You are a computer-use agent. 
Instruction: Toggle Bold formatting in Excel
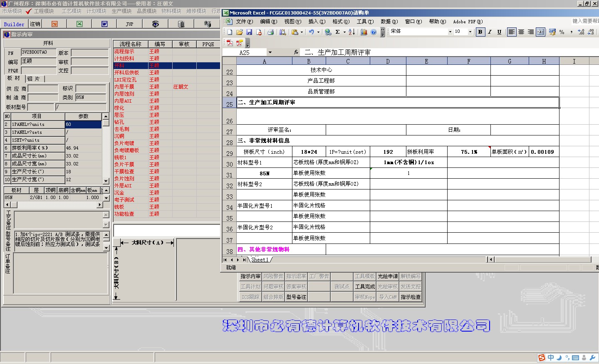(x=480, y=32)
